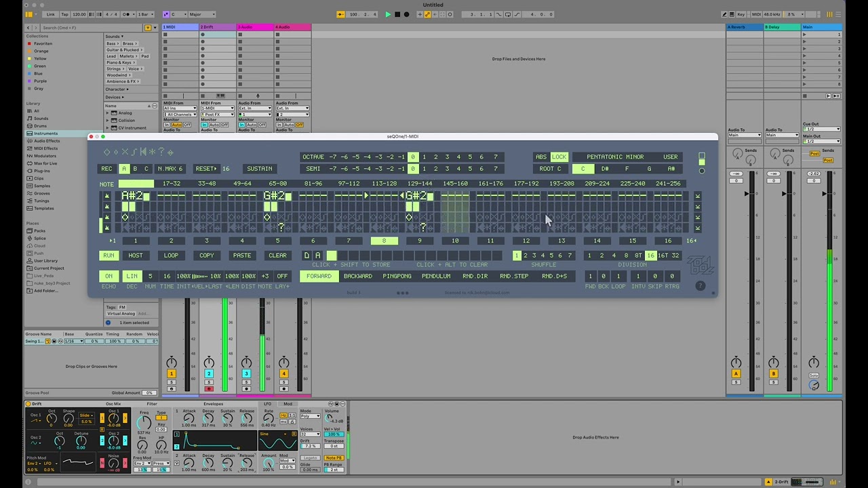Click the Draw Mode pencil icon
This screenshot has height=488, width=868.
pyautogui.click(x=725, y=14)
